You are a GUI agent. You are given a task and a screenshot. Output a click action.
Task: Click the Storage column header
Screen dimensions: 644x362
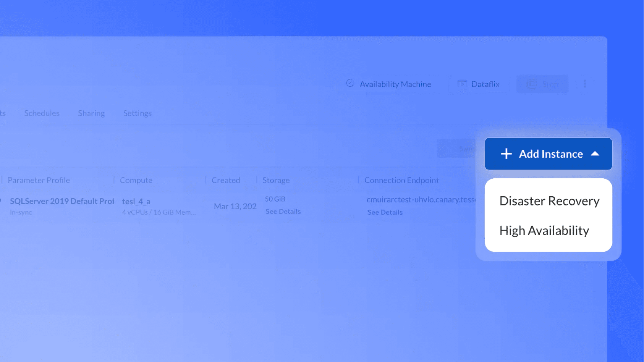pyautogui.click(x=276, y=180)
